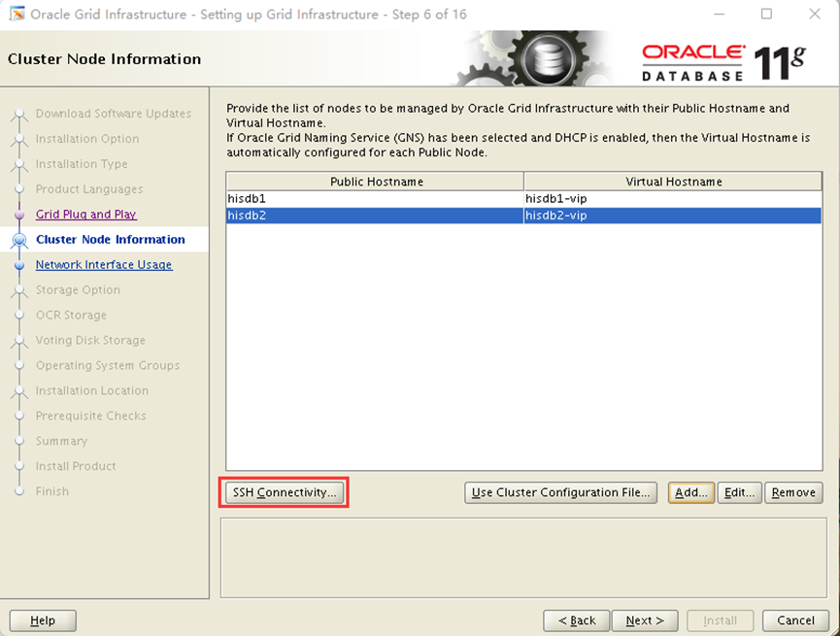This screenshot has width=840, height=636.
Task: Maximize the installer window
Action: (x=766, y=14)
